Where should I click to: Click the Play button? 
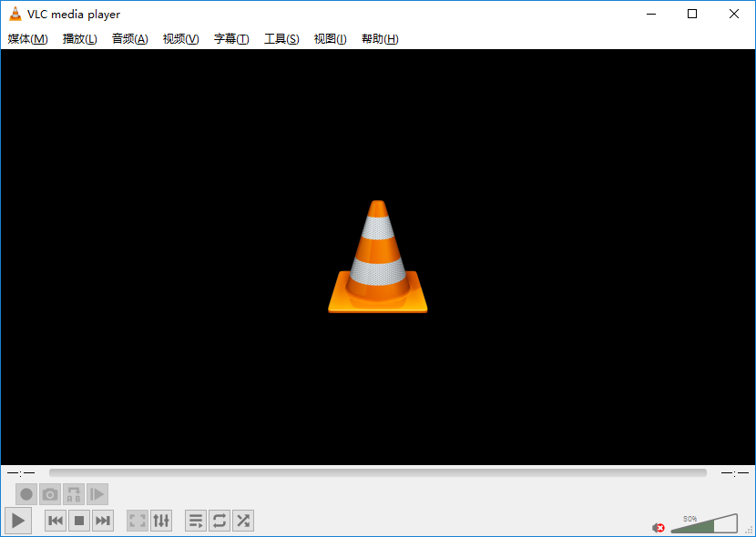click(18, 520)
